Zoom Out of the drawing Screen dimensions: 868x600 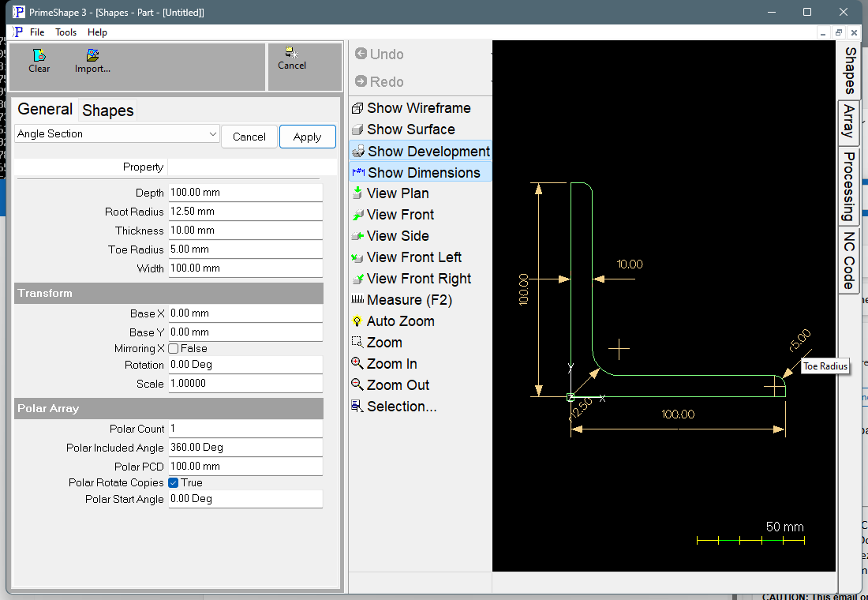point(391,385)
